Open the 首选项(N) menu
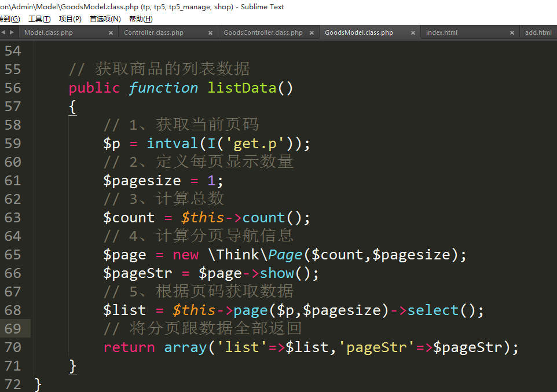 click(x=105, y=19)
